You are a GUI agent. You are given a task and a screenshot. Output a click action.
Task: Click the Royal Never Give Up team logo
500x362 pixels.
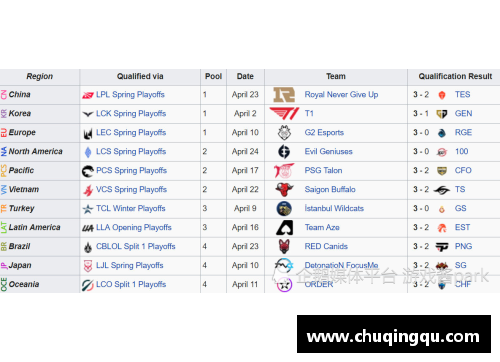[x=284, y=95]
